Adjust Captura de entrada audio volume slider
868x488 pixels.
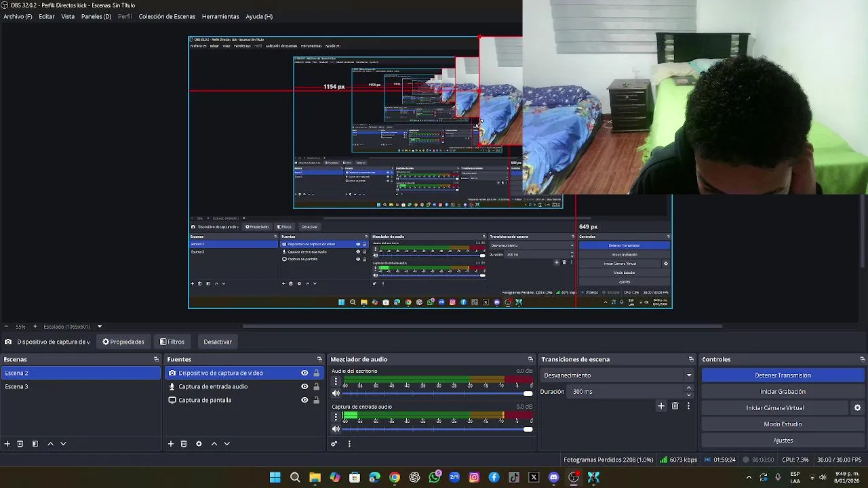tap(437, 429)
